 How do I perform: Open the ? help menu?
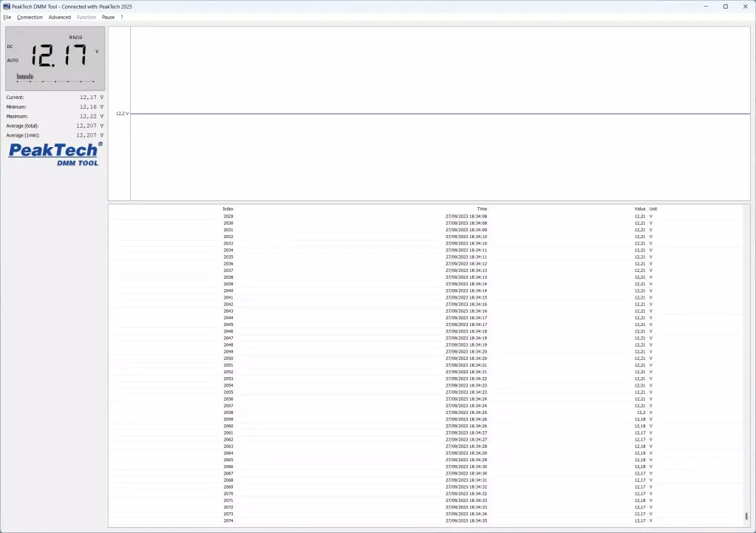click(121, 17)
